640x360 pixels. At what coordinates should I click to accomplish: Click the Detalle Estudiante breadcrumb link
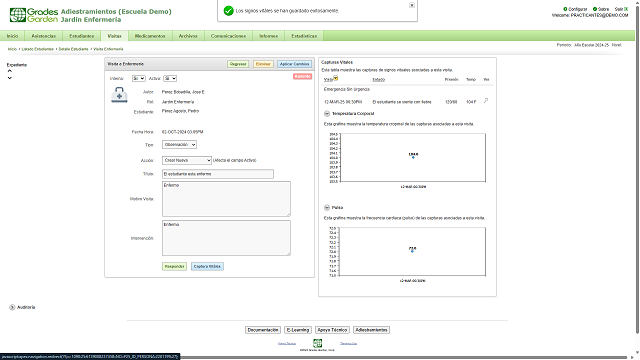pos(73,49)
